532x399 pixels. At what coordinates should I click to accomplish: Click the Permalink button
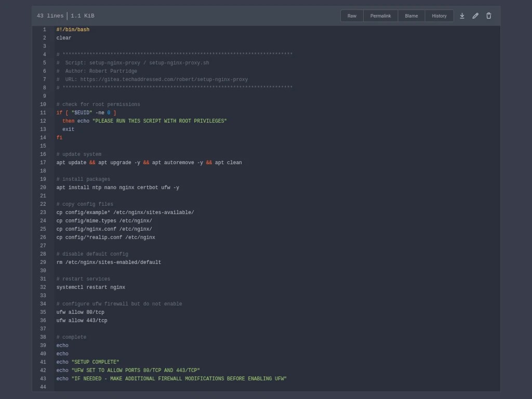380,16
